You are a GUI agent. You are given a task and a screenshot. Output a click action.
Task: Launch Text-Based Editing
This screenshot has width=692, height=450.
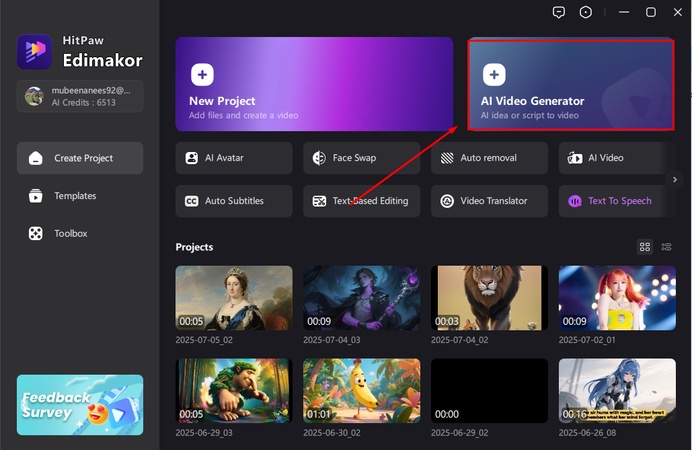tap(361, 201)
